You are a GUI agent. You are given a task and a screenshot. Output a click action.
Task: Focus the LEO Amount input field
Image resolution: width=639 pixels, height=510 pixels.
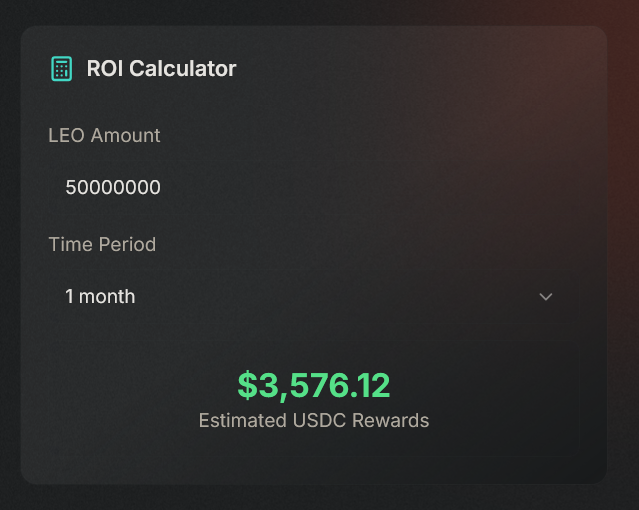pyautogui.click(x=314, y=188)
